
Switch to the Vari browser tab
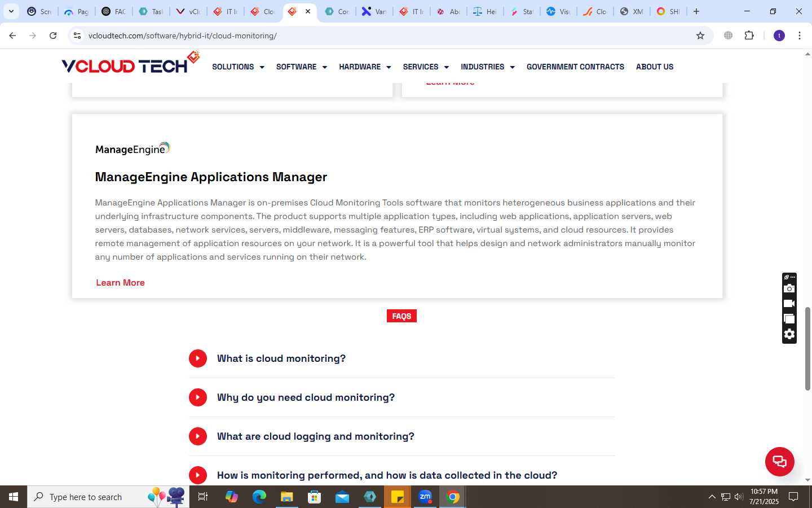click(374, 11)
